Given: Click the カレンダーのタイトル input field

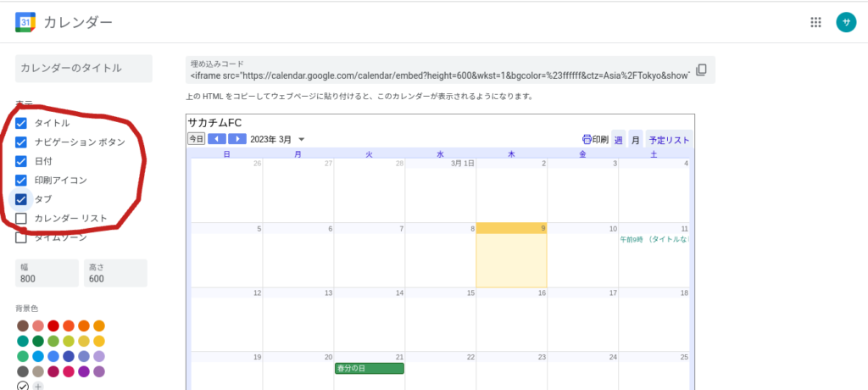Looking at the screenshot, I should pyautogui.click(x=83, y=68).
